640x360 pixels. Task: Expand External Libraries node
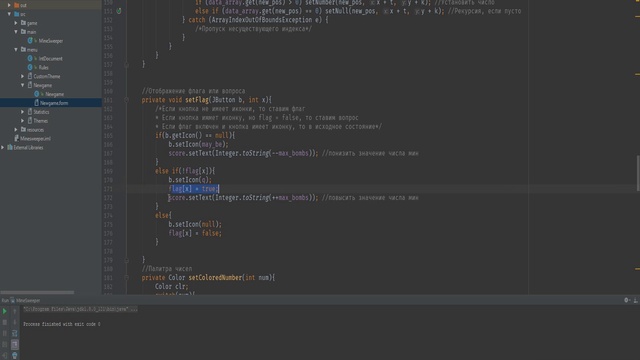point(3,147)
